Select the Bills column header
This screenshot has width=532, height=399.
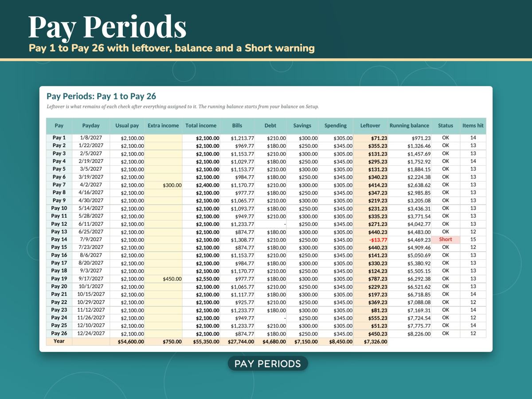click(x=237, y=125)
